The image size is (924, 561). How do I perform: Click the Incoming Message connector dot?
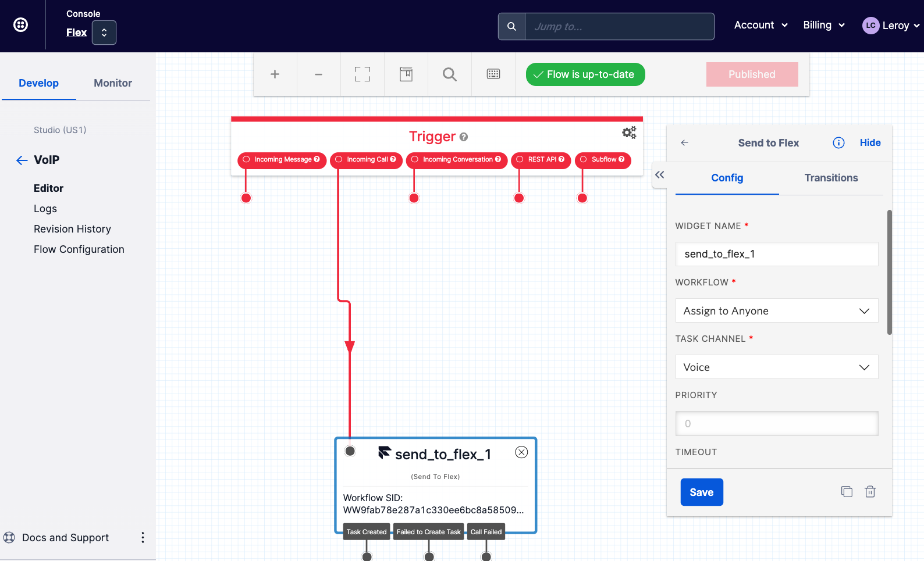246,198
